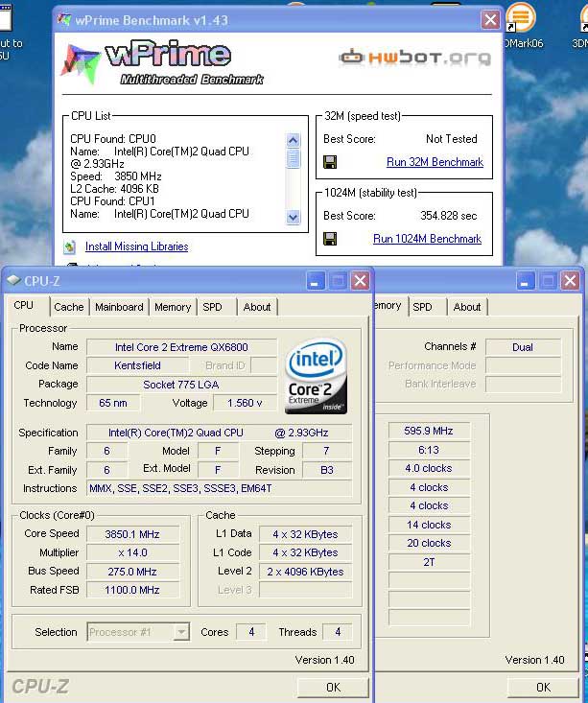The width and height of the screenshot is (588, 703).
Task: Click the Bus Speed value 275.0 MHz
Action: [132, 572]
